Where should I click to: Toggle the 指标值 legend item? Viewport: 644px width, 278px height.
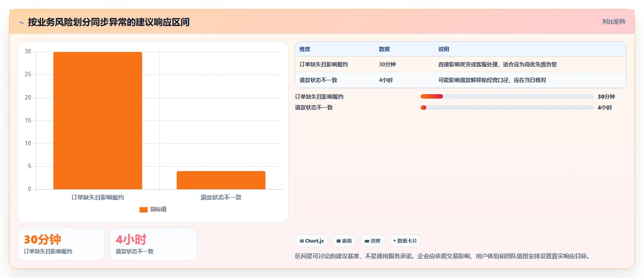[x=153, y=209]
